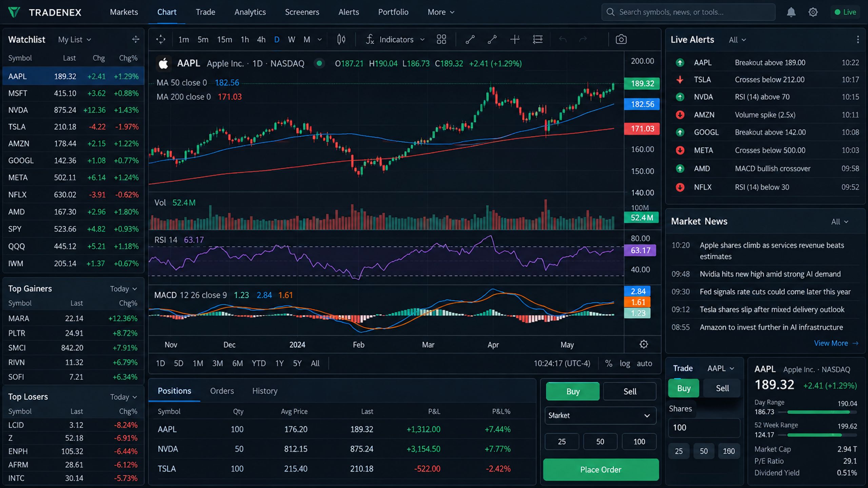Select Buy in AAPL trade panel

coord(684,388)
